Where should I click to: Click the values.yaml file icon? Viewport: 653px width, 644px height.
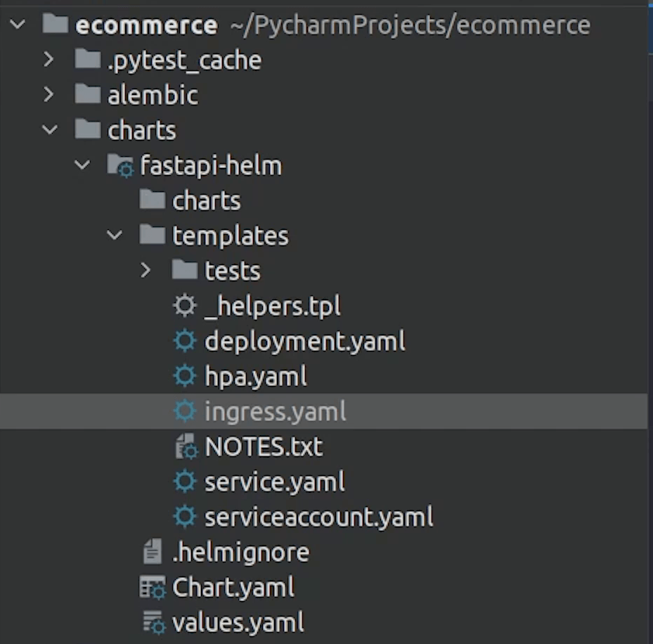click(153, 623)
